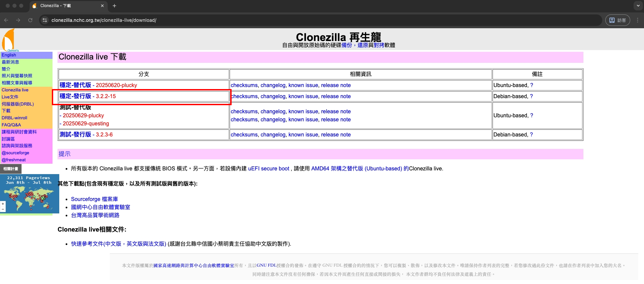Expand the tab search dropdown arrow
Viewport: 644px width, 284px height.
point(638,6)
